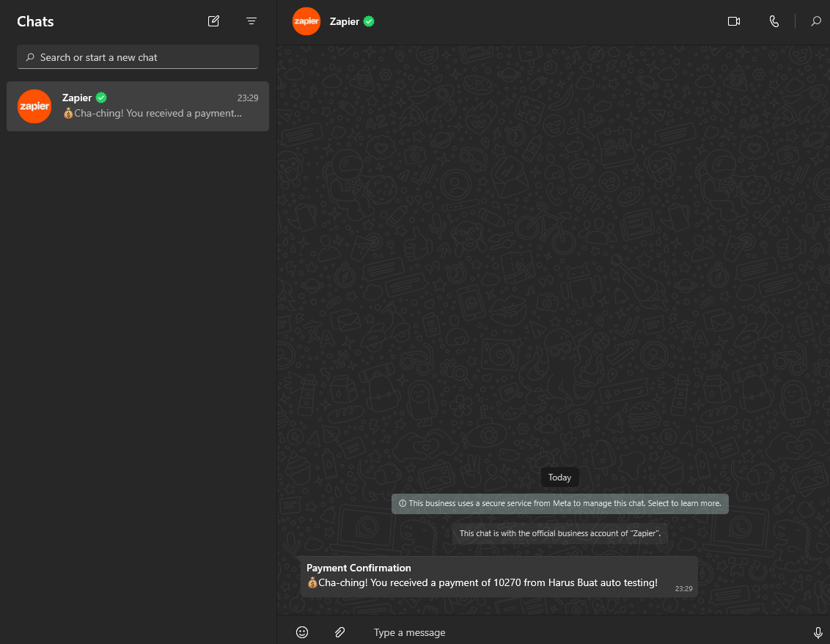Click the Chats heading
This screenshot has width=830, height=644.
tap(35, 21)
